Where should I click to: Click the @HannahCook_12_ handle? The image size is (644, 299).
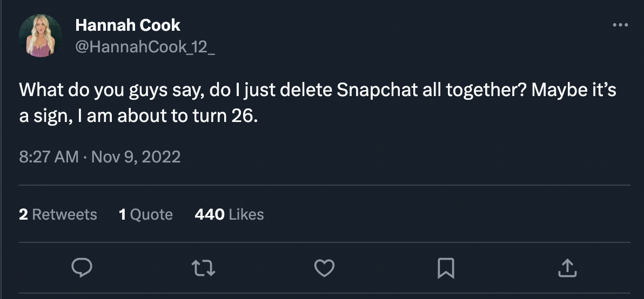(x=145, y=47)
